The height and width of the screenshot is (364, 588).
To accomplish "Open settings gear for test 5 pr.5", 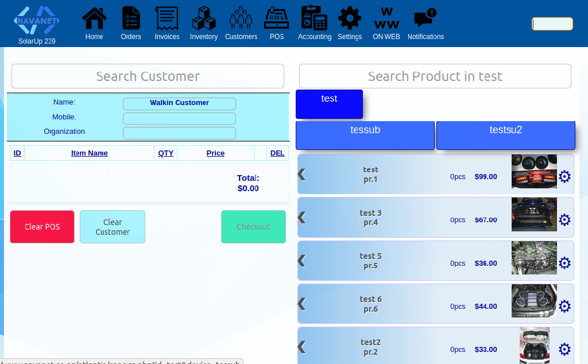I will [564, 263].
